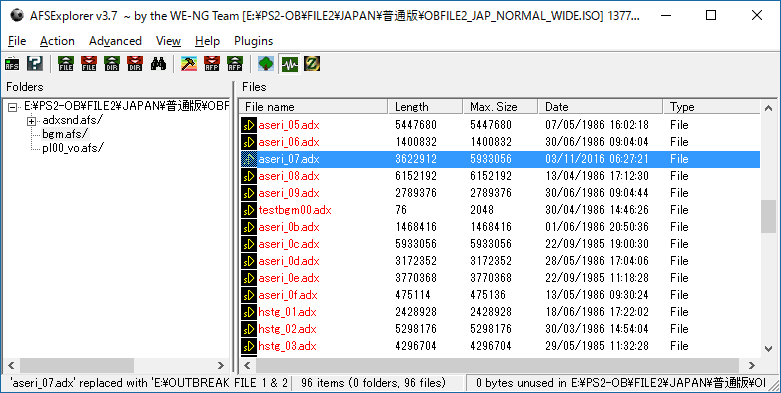The width and height of the screenshot is (781, 393).
Task: Collapse the root ISO folder tree node
Action: click(12, 107)
